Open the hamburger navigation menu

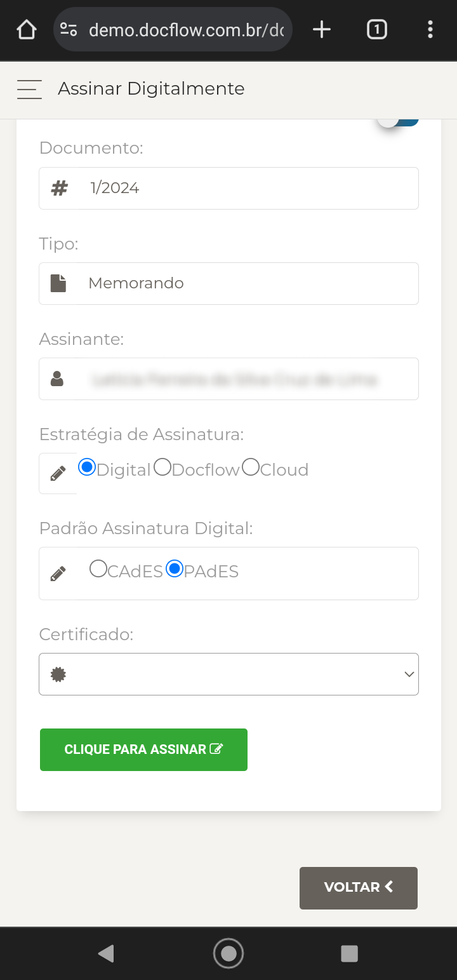(x=29, y=90)
